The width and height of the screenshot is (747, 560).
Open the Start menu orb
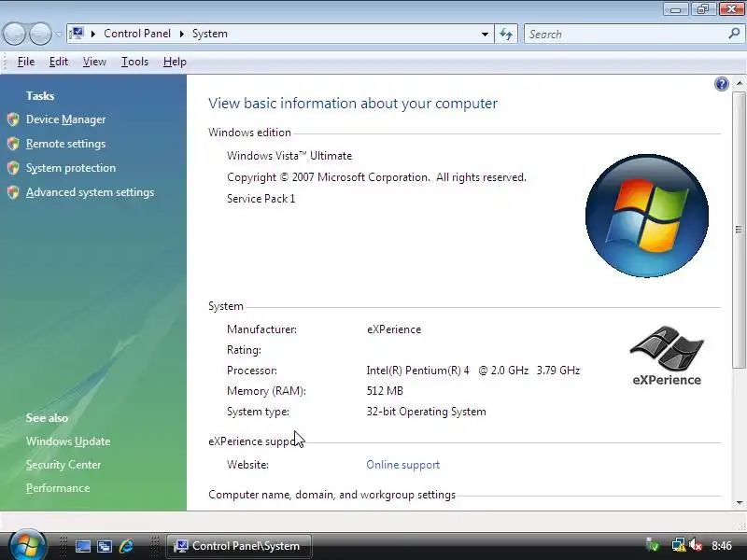pos(28,545)
